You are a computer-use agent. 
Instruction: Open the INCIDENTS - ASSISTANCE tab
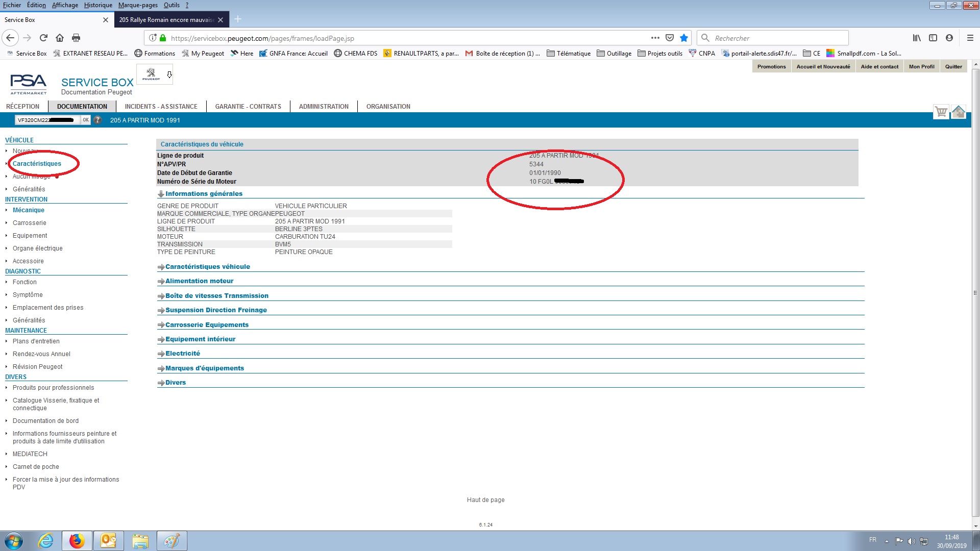coord(161,107)
